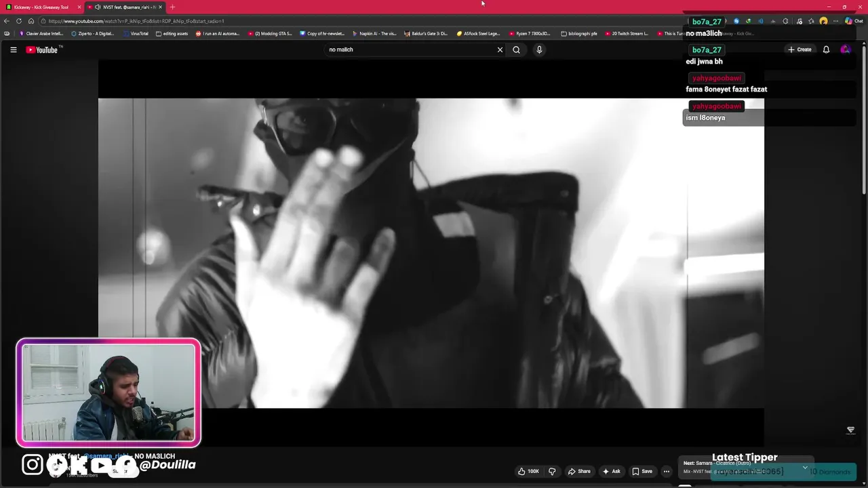Open the Copilot Chat sidebar button
Viewport: 868px width, 488px height.
tap(854, 21)
